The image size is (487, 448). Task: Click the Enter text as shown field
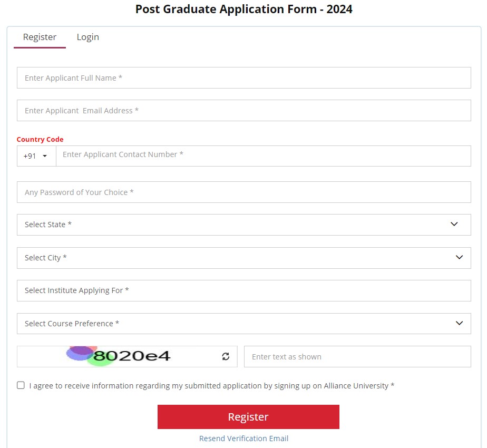357,357
